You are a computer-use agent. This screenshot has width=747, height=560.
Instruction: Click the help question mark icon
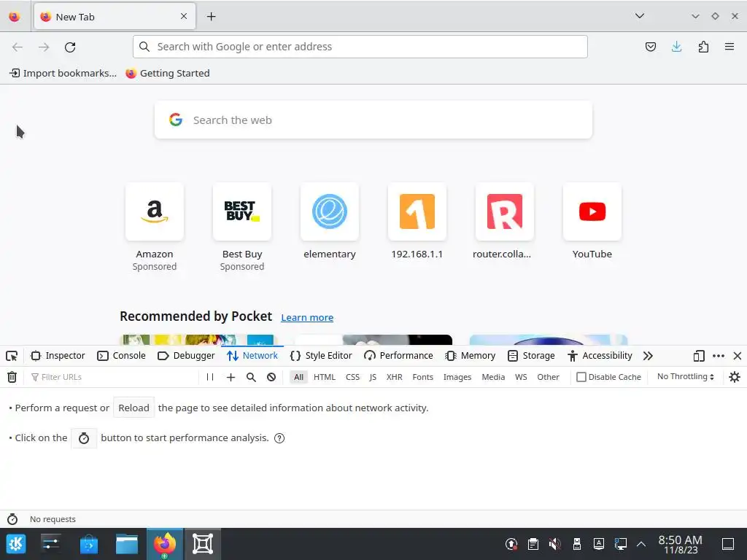tap(279, 438)
